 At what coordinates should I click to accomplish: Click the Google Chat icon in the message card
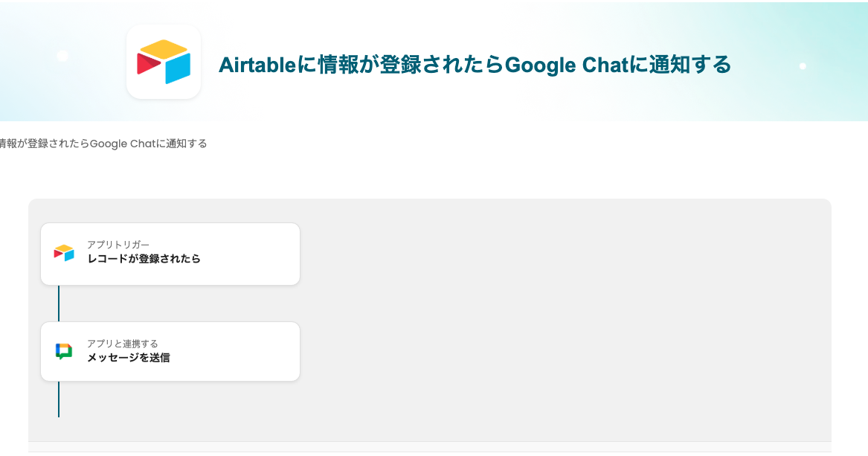(x=64, y=351)
